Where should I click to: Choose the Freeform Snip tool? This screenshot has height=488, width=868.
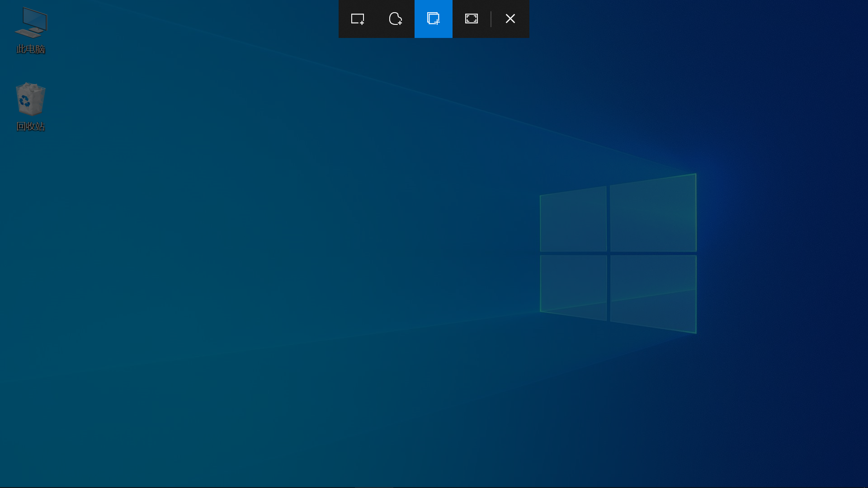pyautogui.click(x=396, y=19)
